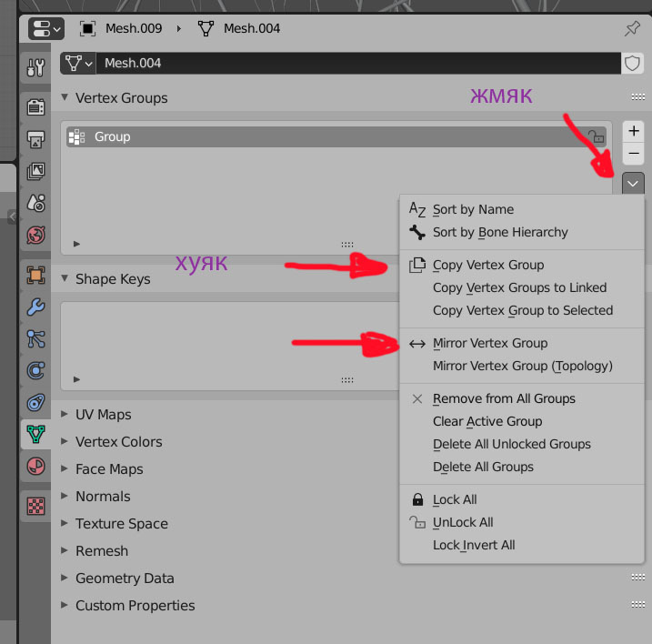
Task: Open the World properties tab
Action: (35, 235)
